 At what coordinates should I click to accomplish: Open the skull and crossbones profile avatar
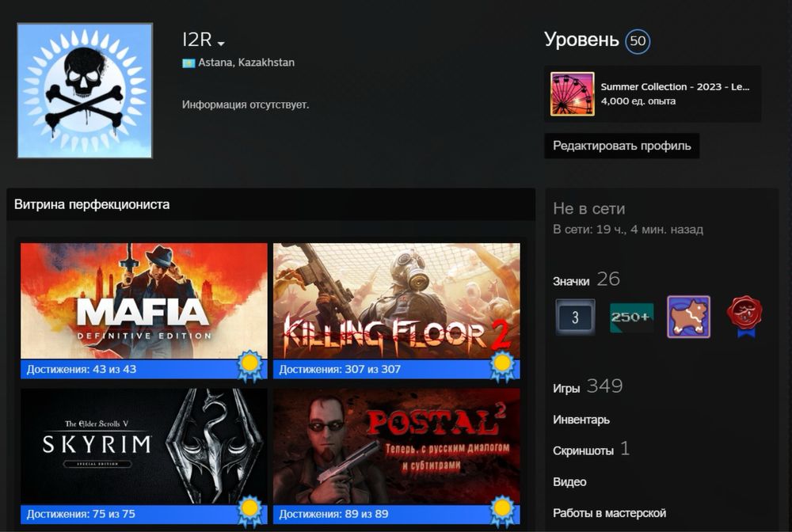85,91
